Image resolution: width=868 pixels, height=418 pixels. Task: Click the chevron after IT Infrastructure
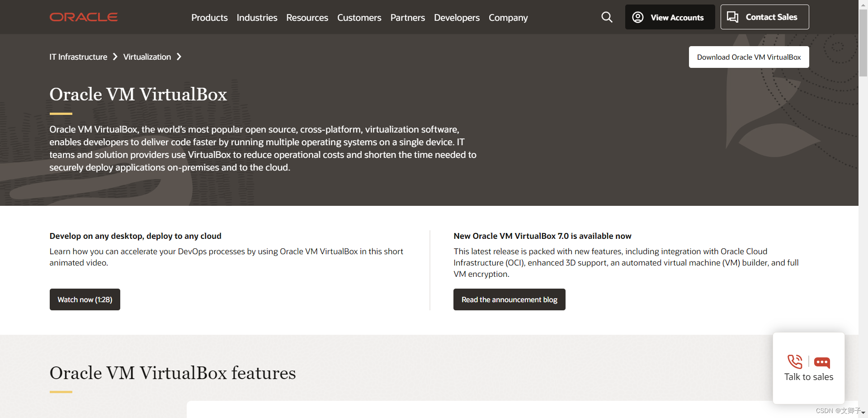[115, 57]
